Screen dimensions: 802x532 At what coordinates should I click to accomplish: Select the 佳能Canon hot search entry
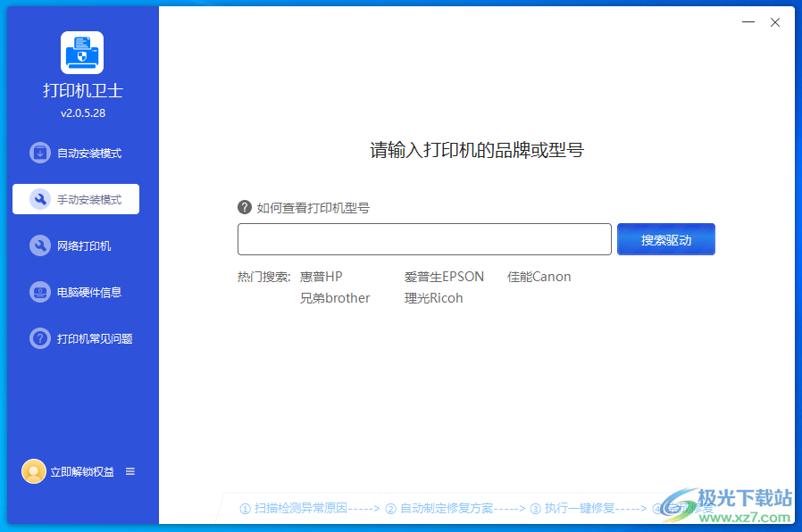coord(539,277)
